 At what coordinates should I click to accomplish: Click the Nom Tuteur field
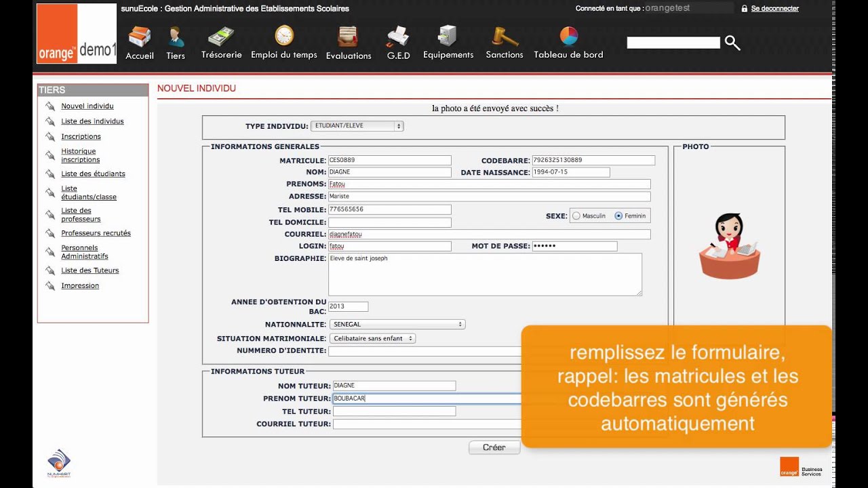394,386
